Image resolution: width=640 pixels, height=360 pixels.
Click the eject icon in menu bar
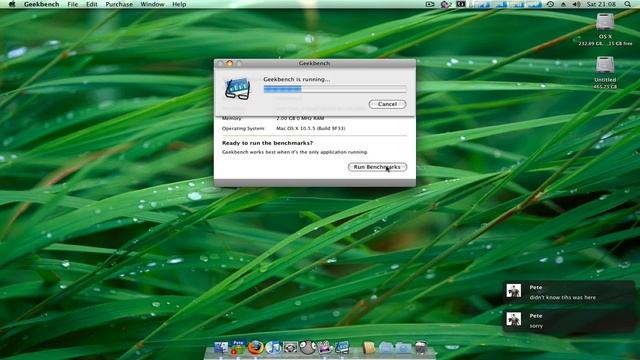pos(563,4)
